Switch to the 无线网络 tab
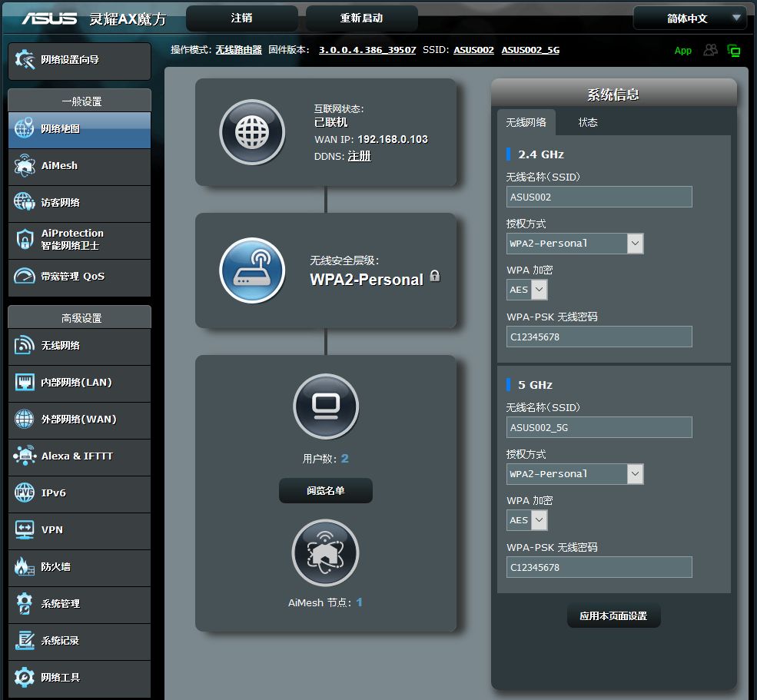 click(526, 122)
